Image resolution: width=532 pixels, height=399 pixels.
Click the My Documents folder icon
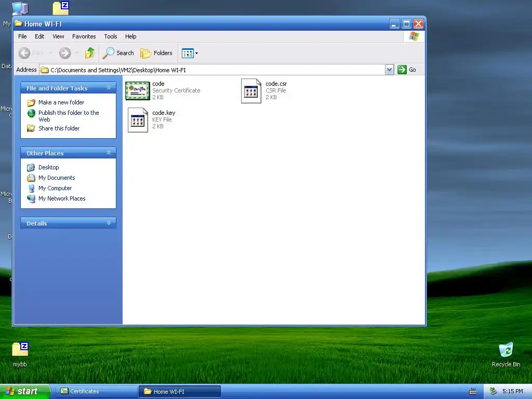click(x=31, y=178)
